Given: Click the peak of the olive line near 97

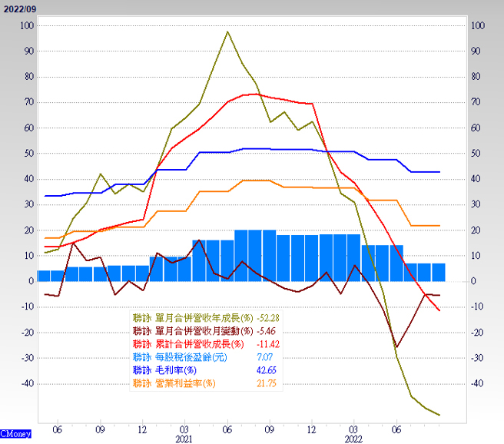Looking at the screenshot, I should click(228, 32).
